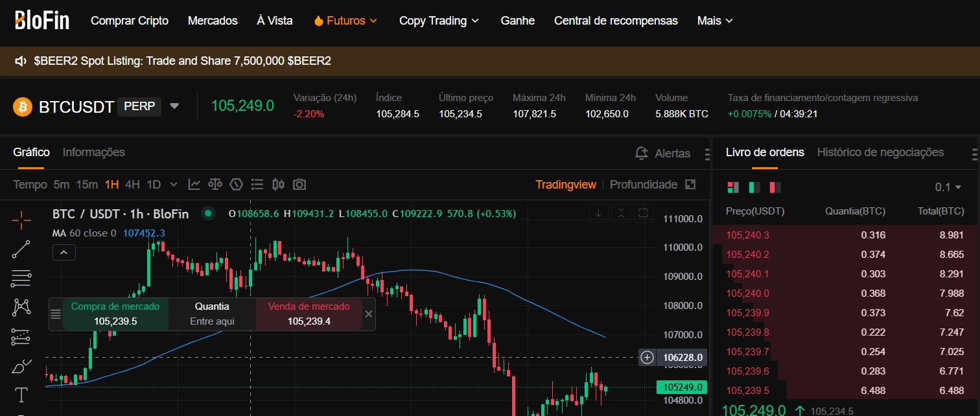Switch chart to Tradingview mode
This screenshot has height=416, width=980.
click(566, 185)
